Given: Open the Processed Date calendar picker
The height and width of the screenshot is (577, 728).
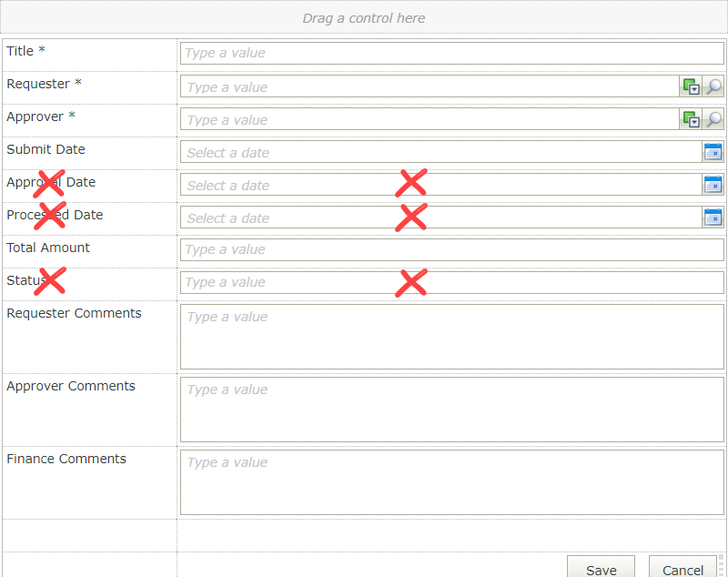Looking at the screenshot, I should pyautogui.click(x=713, y=218).
